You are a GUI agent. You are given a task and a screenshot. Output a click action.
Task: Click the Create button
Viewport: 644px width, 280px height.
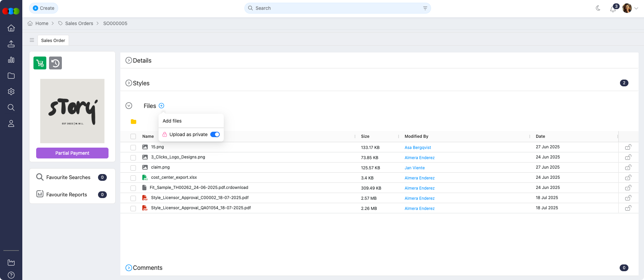pyautogui.click(x=44, y=8)
